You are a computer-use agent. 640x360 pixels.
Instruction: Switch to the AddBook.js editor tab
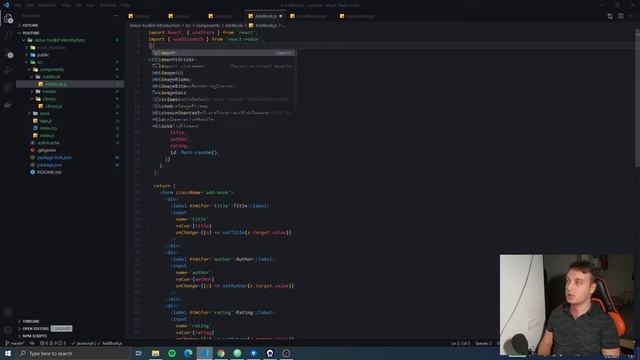(266, 16)
